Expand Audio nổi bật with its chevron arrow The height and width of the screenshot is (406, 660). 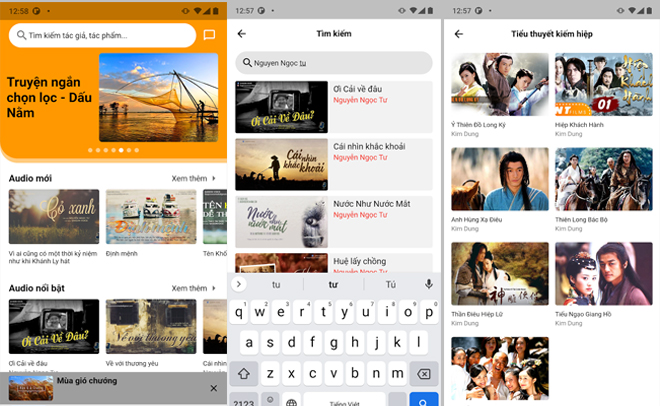coord(214,288)
